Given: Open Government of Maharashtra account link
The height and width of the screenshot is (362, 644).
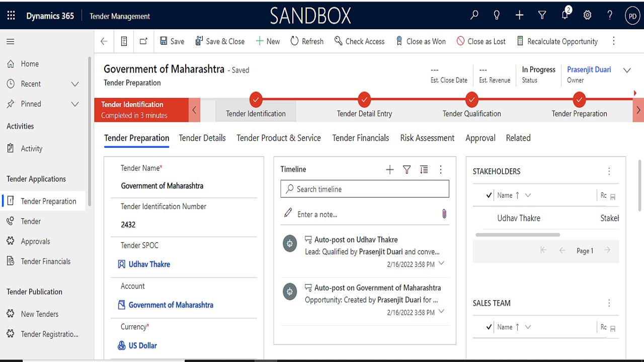Looking at the screenshot, I should tap(171, 305).
